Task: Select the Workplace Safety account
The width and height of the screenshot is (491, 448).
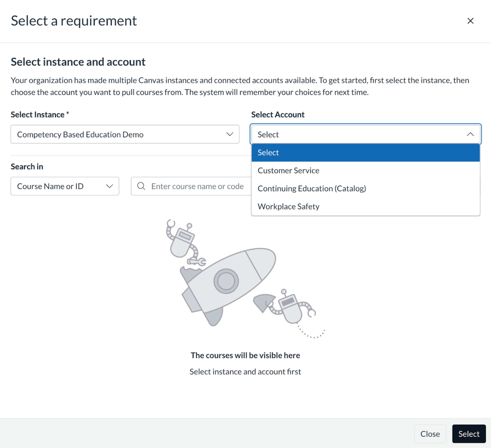Action: click(x=288, y=206)
